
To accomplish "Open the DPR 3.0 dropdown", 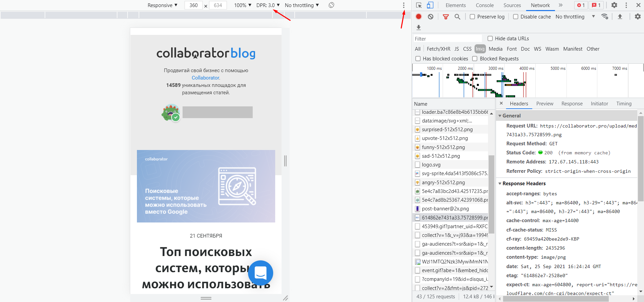I will tap(268, 5).
